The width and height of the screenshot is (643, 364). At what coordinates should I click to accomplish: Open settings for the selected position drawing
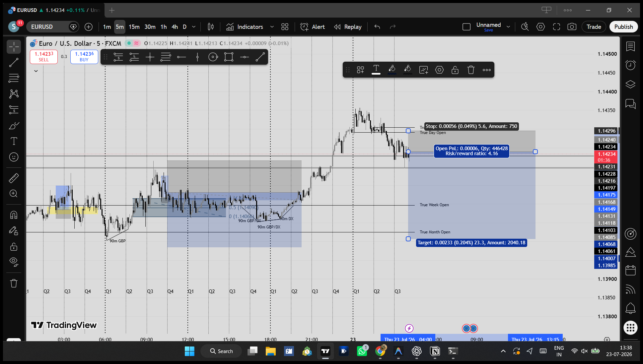[x=439, y=70]
